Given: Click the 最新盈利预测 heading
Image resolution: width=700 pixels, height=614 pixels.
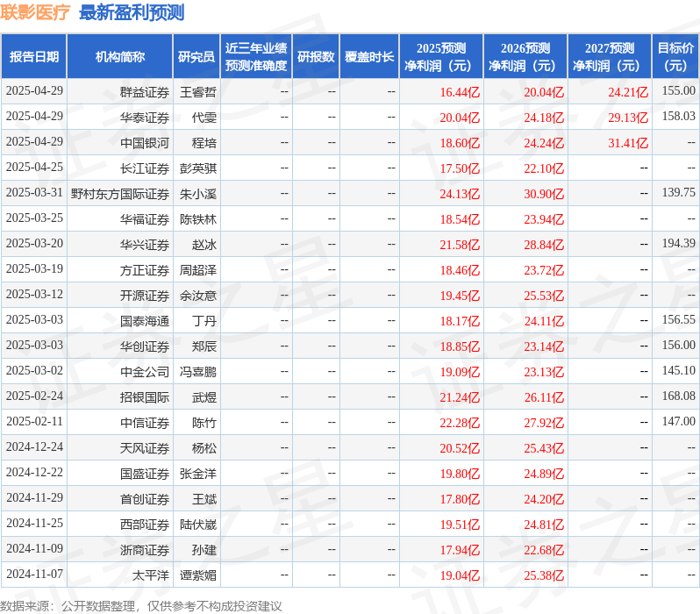Looking at the screenshot, I should pyautogui.click(x=132, y=12).
